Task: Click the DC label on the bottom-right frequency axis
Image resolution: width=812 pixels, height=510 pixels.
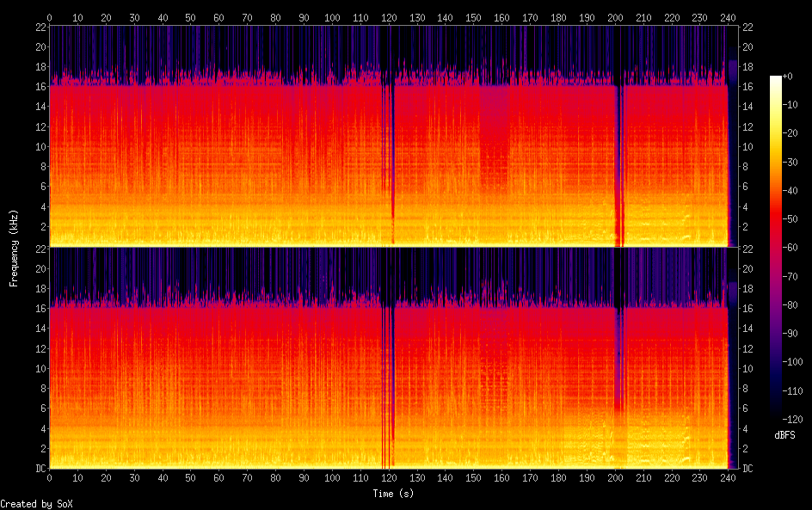Action: (747, 469)
